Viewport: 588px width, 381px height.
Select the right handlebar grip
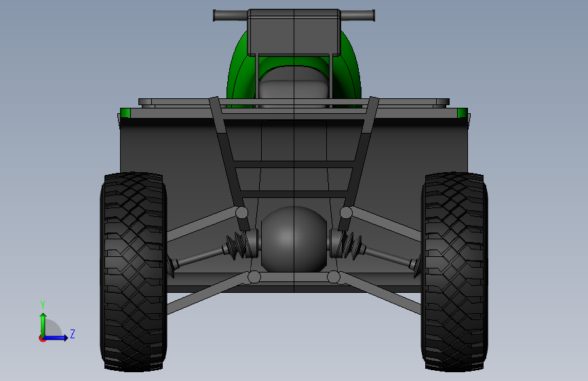[x=357, y=16]
